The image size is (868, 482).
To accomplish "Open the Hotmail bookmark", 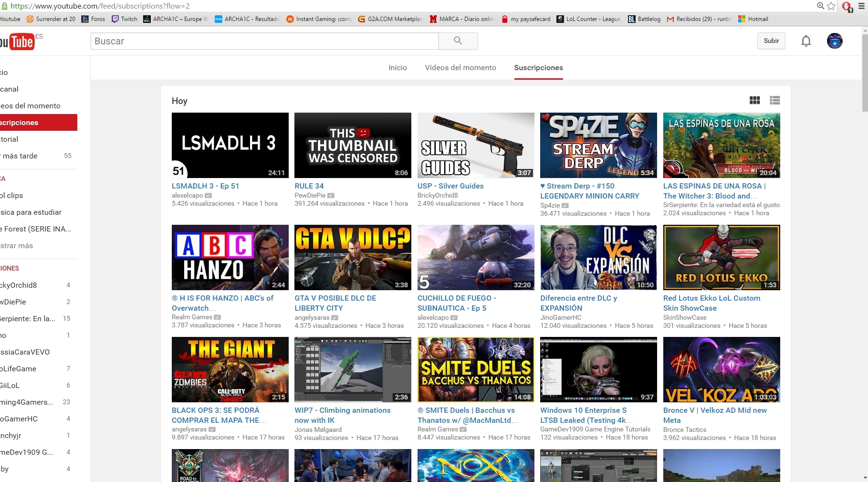I will (753, 19).
